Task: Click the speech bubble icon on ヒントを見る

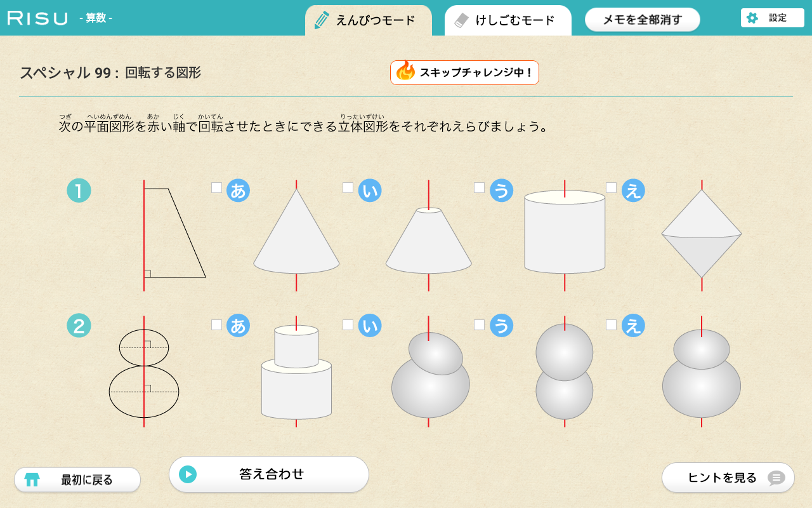Action: tap(776, 478)
